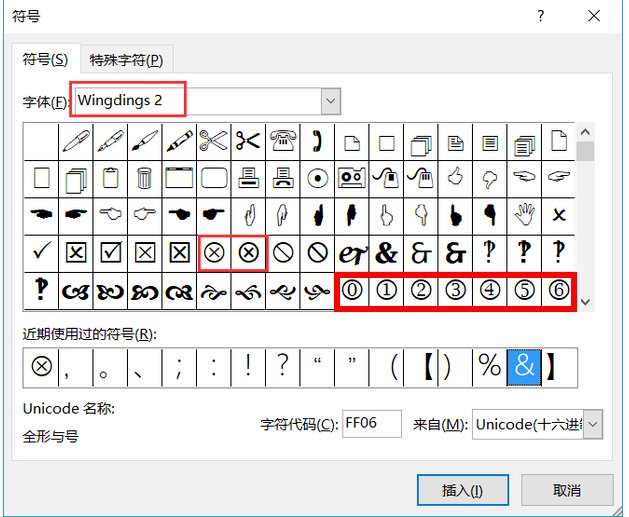Select the desk telephone symbol

pos(282,141)
